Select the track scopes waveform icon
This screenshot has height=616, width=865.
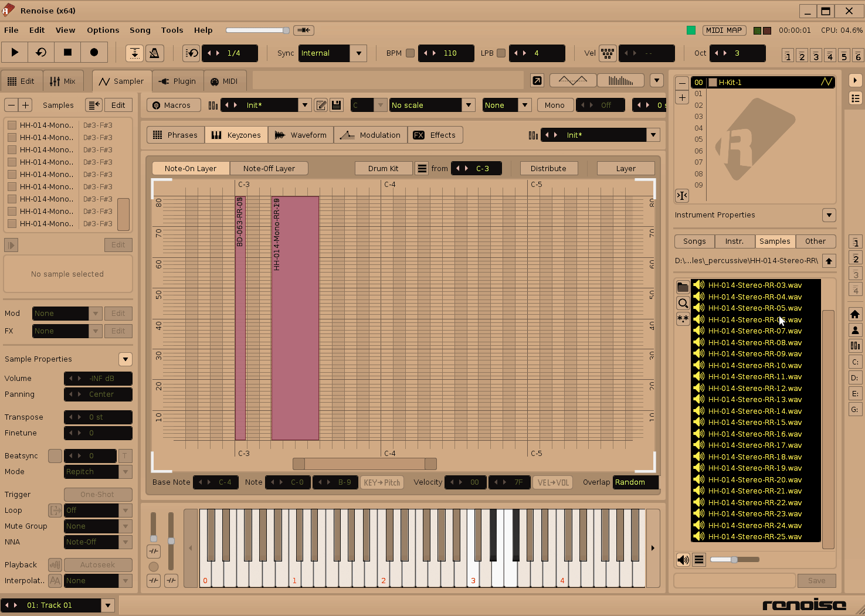[x=572, y=80]
